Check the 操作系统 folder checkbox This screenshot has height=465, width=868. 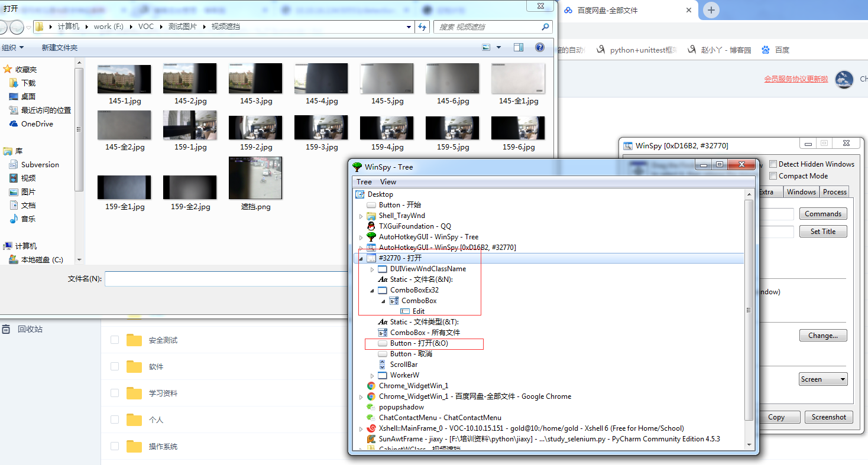pyautogui.click(x=115, y=446)
